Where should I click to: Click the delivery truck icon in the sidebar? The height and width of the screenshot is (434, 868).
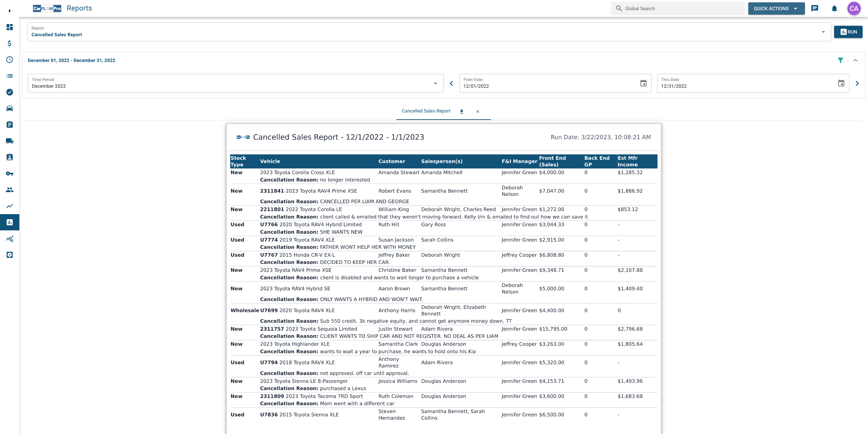coord(9,141)
